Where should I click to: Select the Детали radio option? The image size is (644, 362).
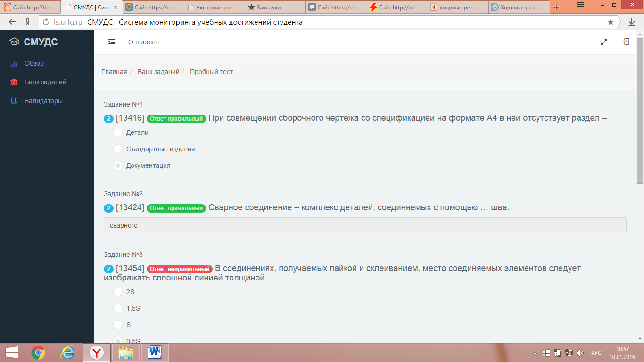(118, 132)
